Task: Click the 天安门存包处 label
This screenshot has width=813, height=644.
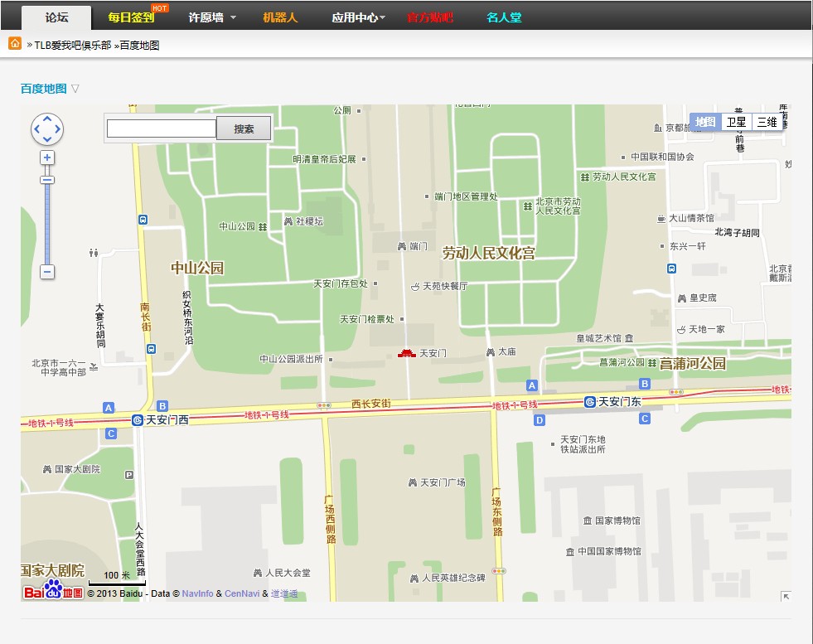Action: [x=341, y=283]
